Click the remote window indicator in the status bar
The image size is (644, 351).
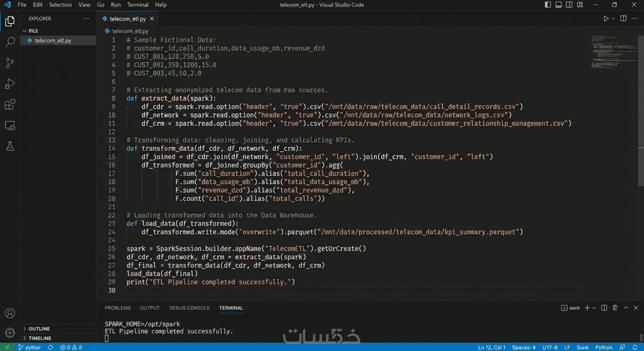(7, 347)
